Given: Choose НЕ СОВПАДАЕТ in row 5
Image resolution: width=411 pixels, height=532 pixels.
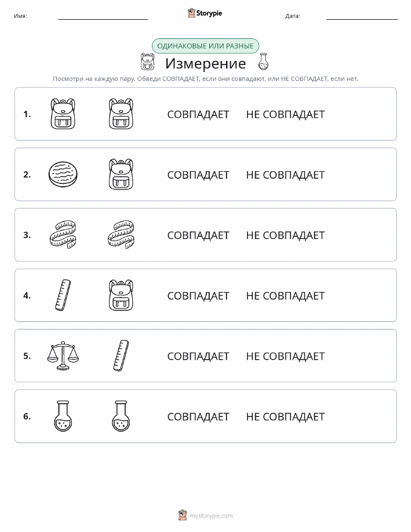Looking at the screenshot, I should pyautogui.click(x=286, y=356).
